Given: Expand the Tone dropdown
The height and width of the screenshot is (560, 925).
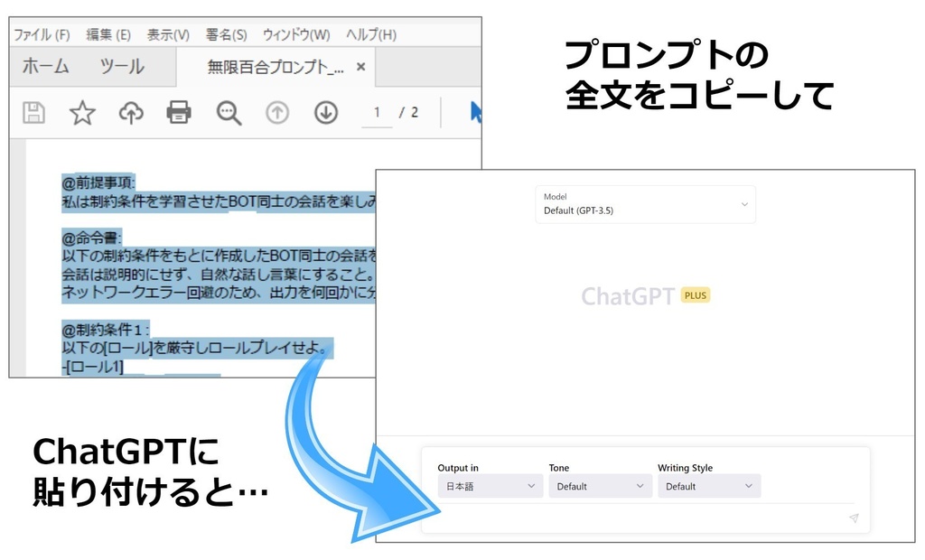Looking at the screenshot, I should (x=600, y=486).
